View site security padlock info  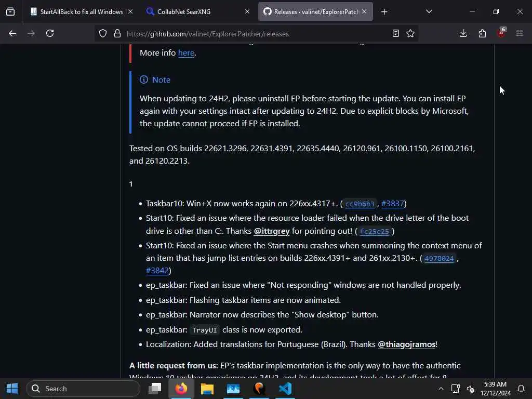click(117, 34)
